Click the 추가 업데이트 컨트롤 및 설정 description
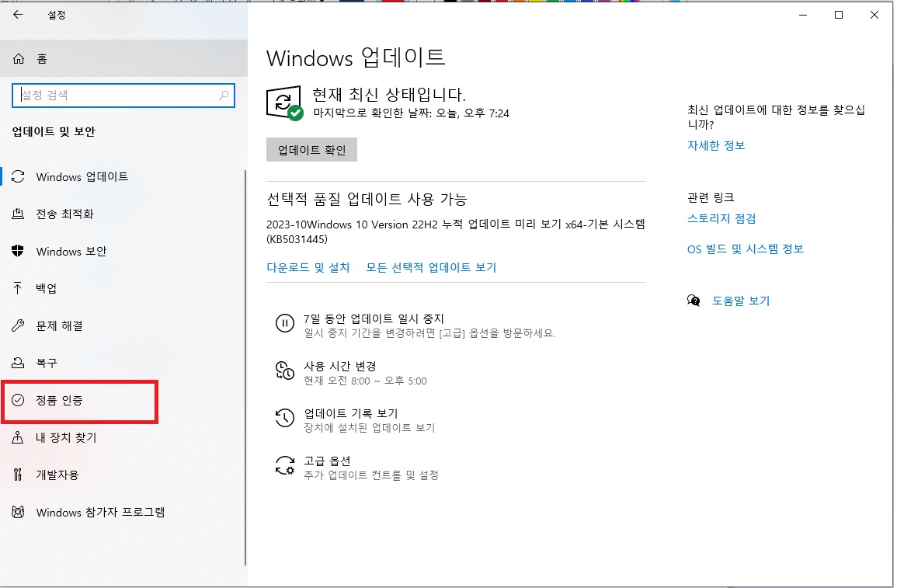The width and height of the screenshot is (897, 588). click(371, 475)
